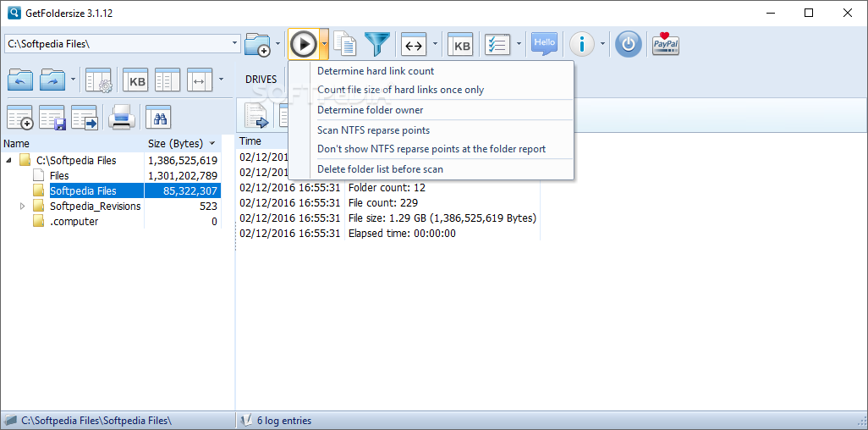The width and height of the screenshot is (868, 430).
Task: Toggle Determine folder owner option
Action: [x=431, y=110]
